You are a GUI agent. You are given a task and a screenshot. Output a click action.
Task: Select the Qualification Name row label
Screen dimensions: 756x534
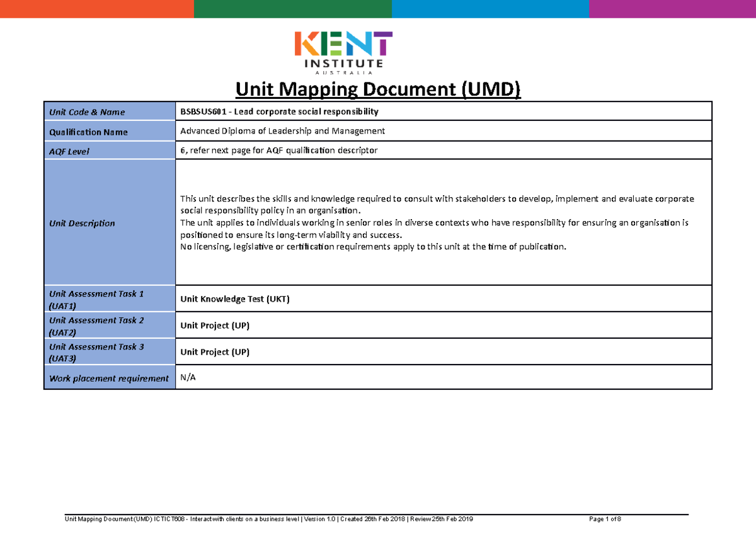click(x=89, y=132)
